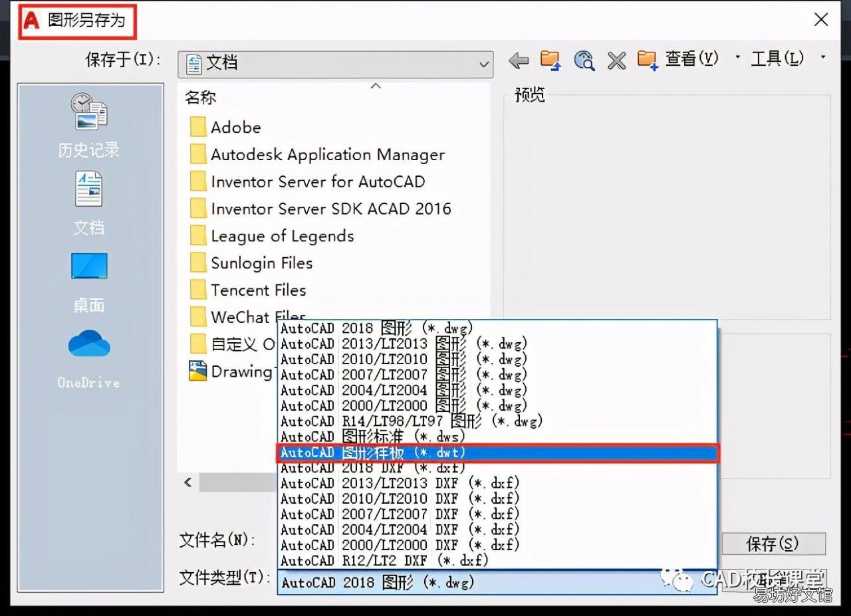This screenshot has width=851, height=616.
Task: Click the search the web icon
Action: [584, 60]
